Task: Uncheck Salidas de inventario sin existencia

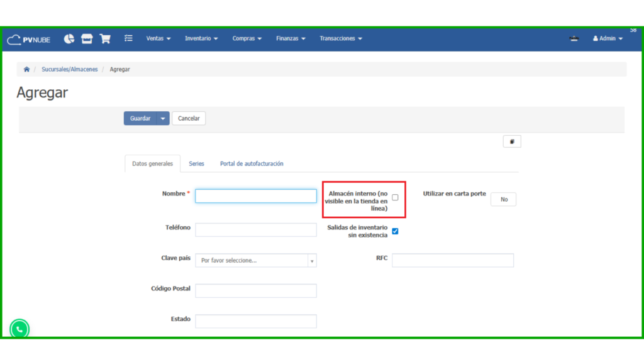Action: [395, 231]
